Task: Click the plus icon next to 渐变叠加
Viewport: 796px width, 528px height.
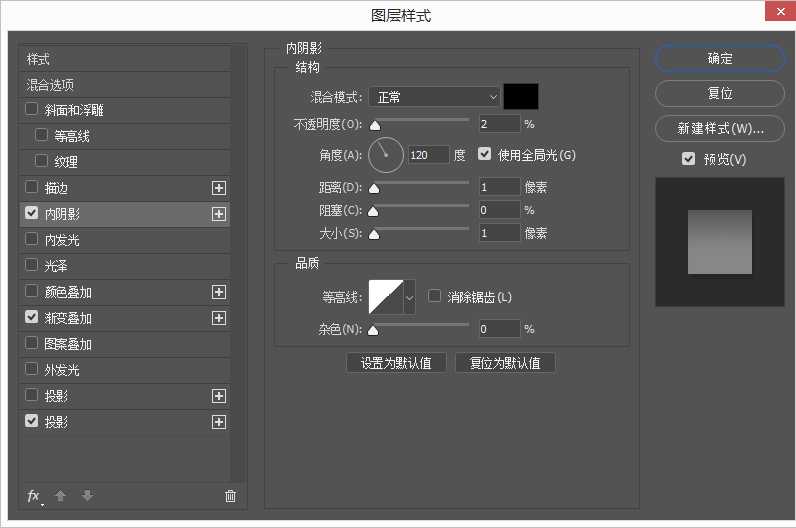Action: 219,318
